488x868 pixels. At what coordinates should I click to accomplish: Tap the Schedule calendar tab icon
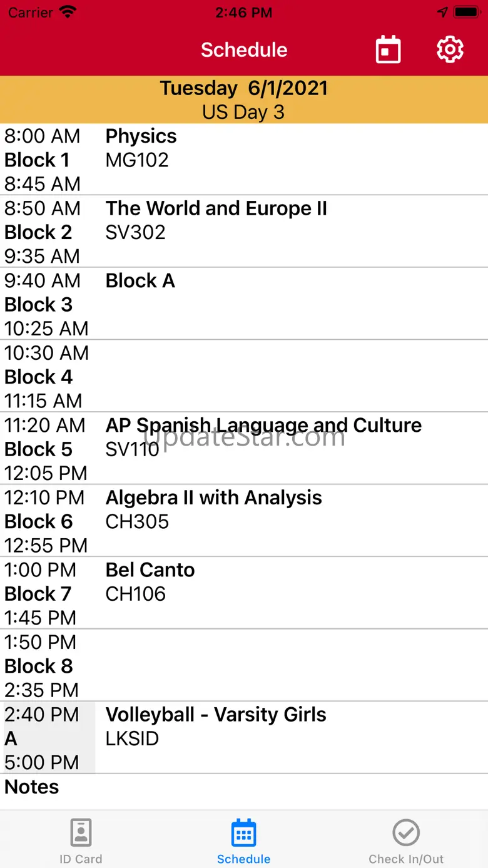[x=243, y=832]
